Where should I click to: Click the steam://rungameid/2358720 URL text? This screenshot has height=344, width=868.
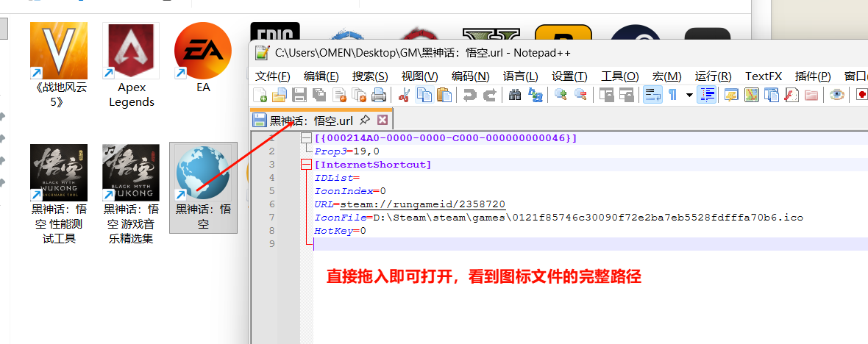point(422,204)
